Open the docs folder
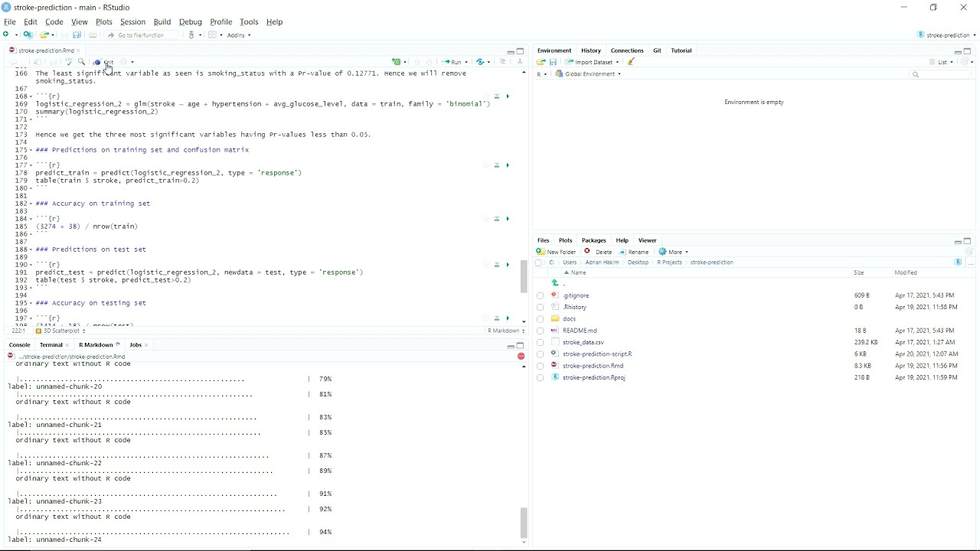The width and height of the screenshot is (980, 551). click(x=569, y=319)
